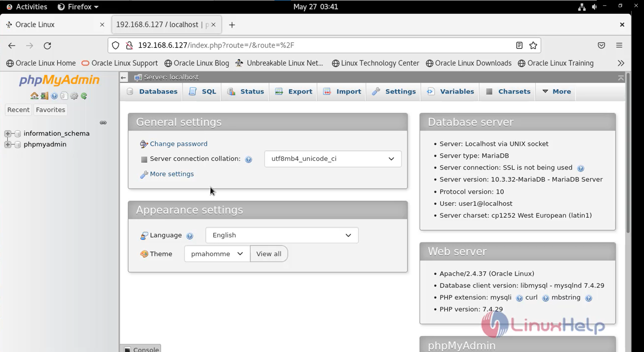
Task: Open Firefox hamburger menu
Action: click(x=619, y=45)
